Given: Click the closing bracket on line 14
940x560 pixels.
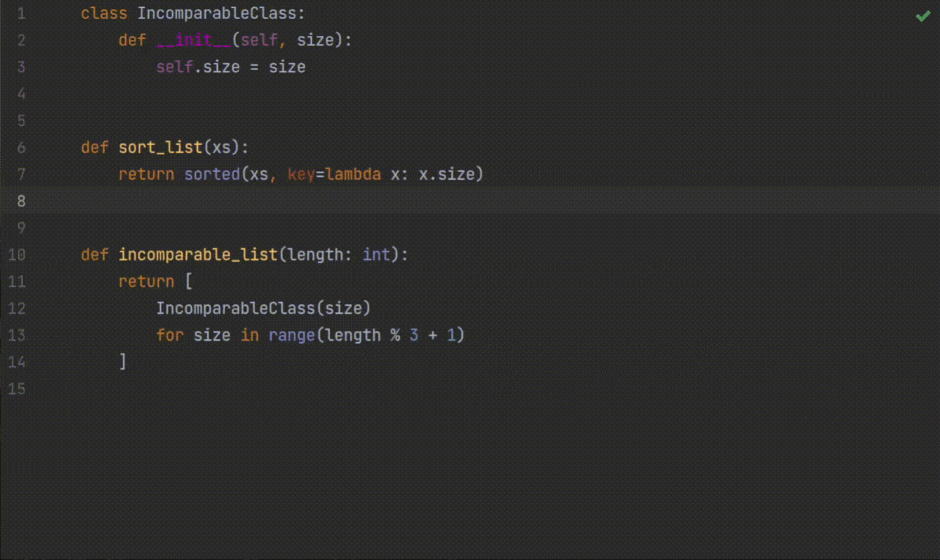Looking at the screenshot, I should pyautogui.click(x=123, y=362).
